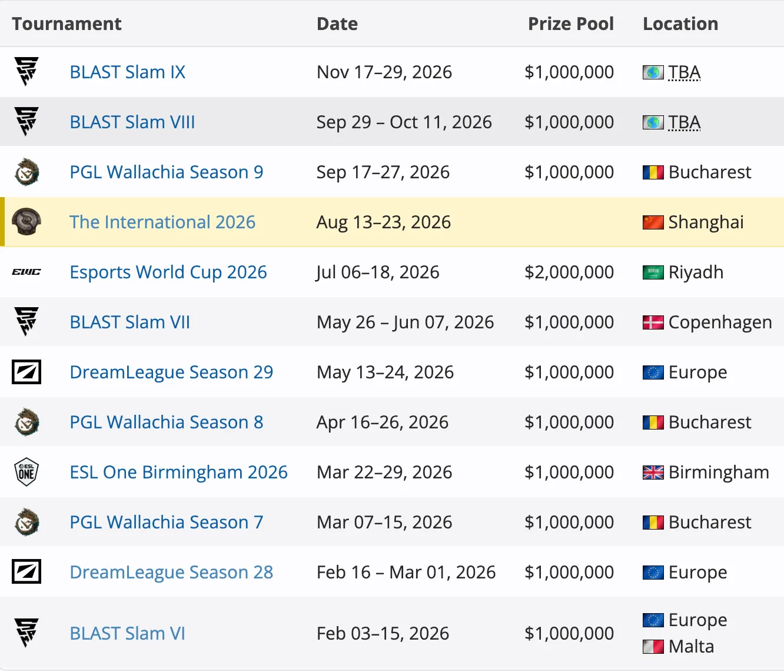Open the BLAST Slam VIII link
The width and height of the screenshot is (784, 672).
pos(132,122)
